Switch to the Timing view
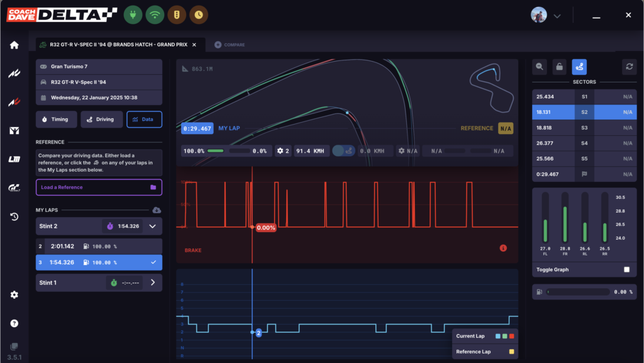 click(56, 120)
